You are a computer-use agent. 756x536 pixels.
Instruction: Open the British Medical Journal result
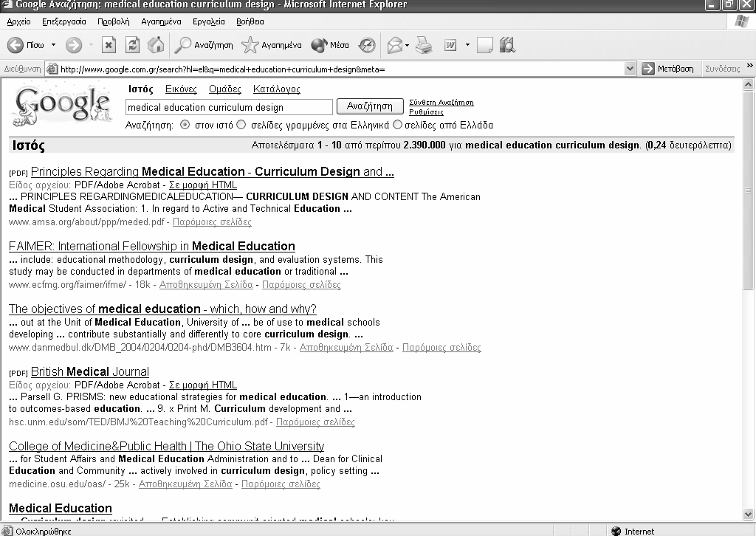coord(89,372)
